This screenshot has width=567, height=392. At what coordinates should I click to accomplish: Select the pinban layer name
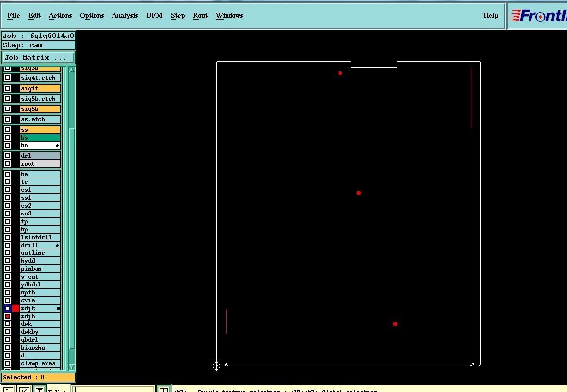pos(40,269)
